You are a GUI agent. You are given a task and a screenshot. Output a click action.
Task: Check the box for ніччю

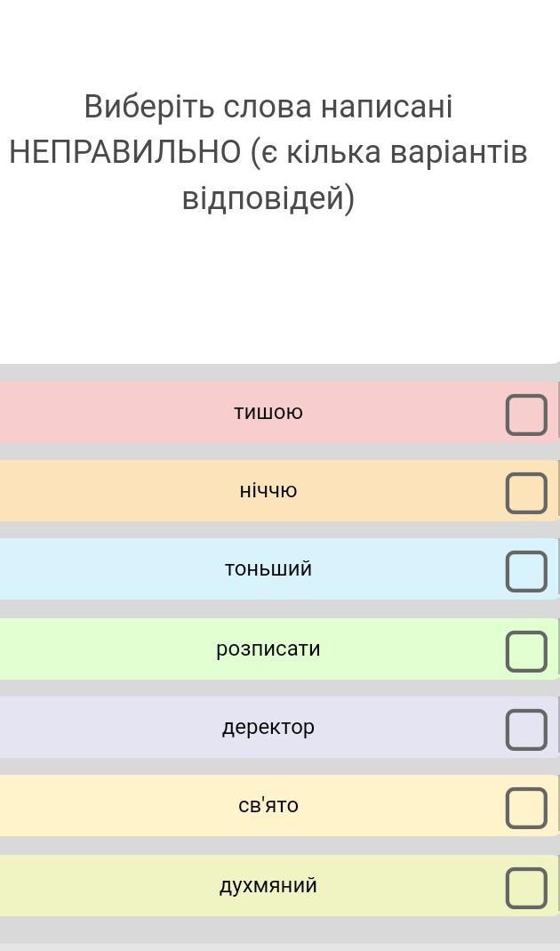526,493
